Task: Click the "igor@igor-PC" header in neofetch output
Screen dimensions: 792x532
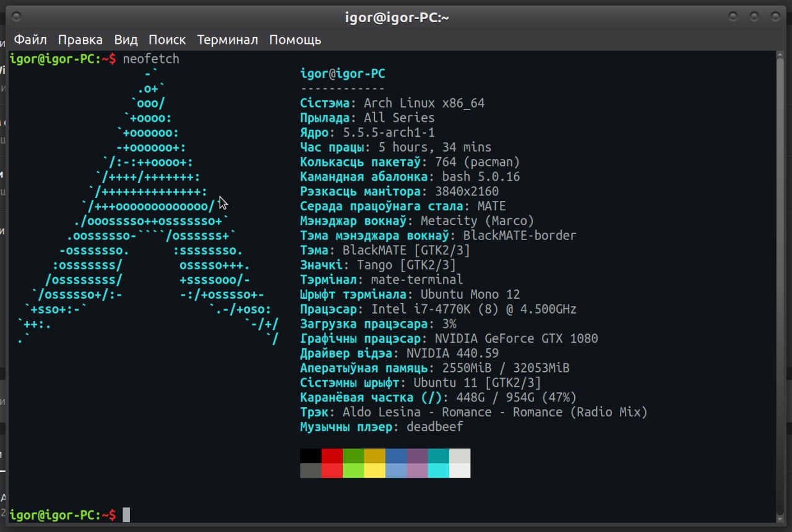Action: tap(343, 74)
